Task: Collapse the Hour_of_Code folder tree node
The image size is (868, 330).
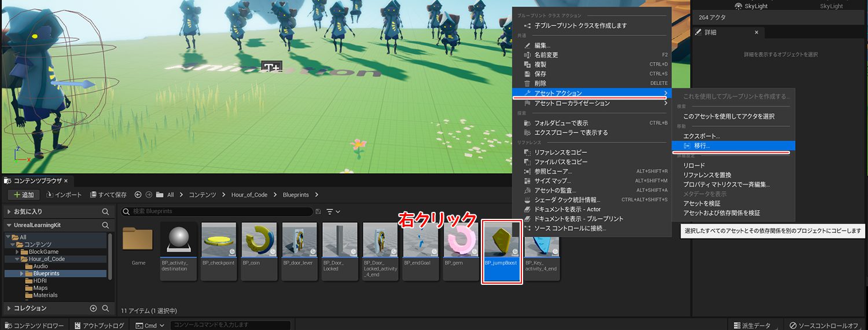Action: tap(17, 259)
